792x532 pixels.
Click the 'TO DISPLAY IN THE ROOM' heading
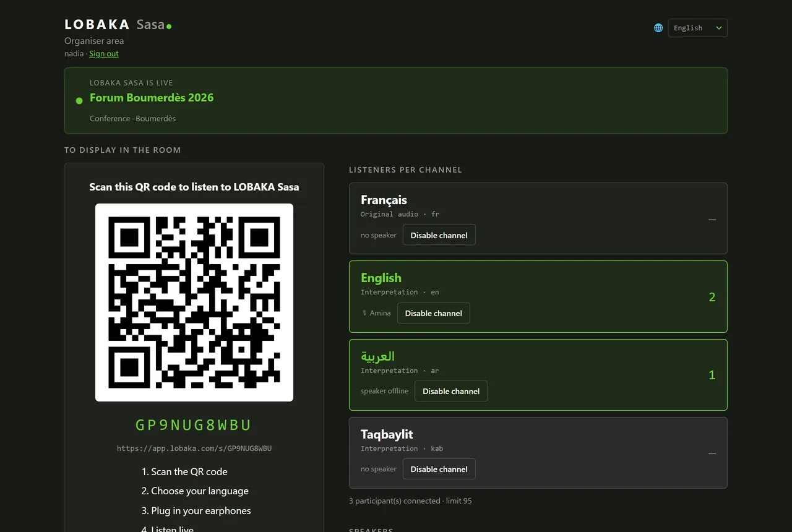123,150
